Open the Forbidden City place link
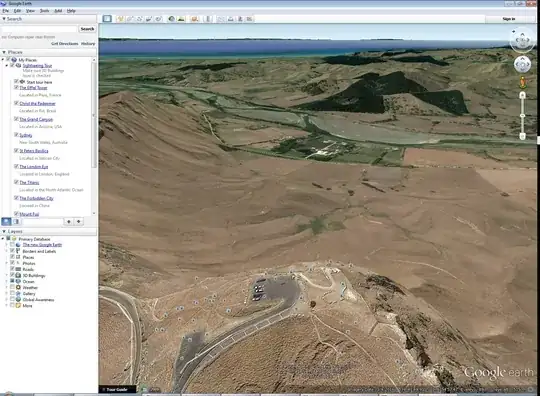 pos(36,198)
